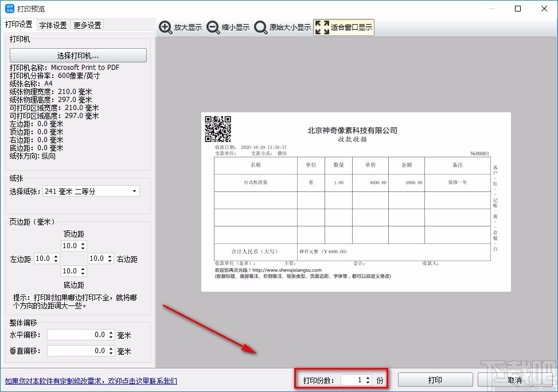Select original size view (原始大小显示) icon
The height and width of the screenshot is (392, 558).
[261, 27]
